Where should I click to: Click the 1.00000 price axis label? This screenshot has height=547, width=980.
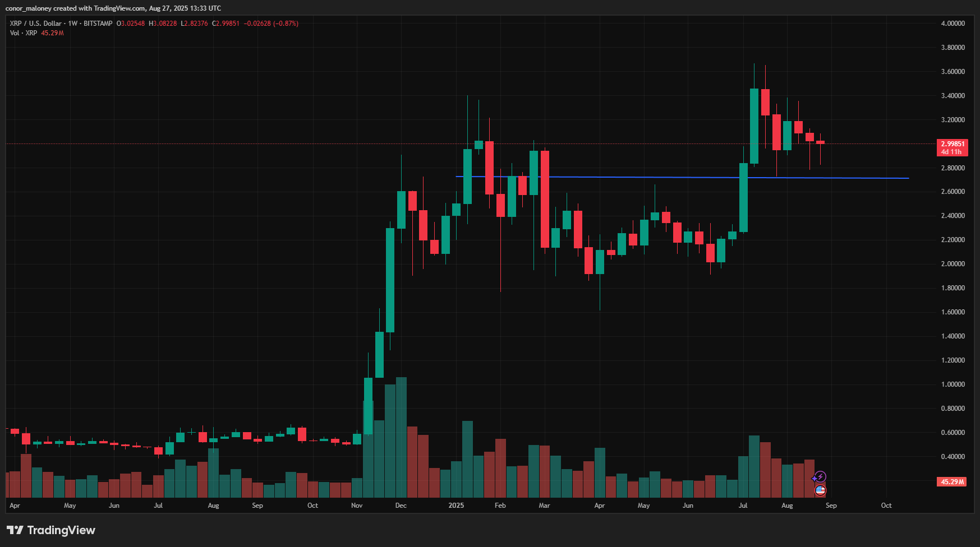pos(953,384)
